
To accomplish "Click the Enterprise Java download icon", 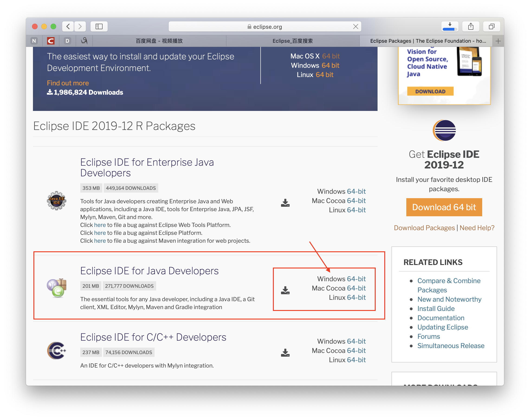I will click(x=285, y=203).
